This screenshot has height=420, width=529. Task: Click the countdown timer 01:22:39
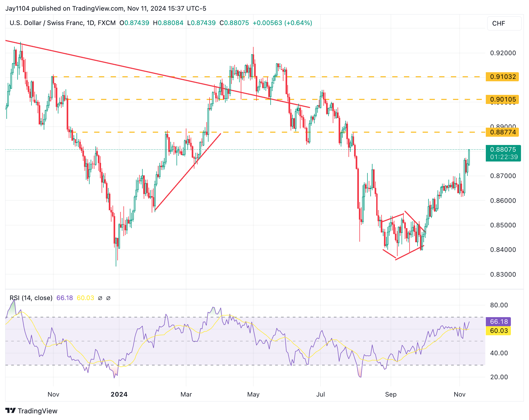tap(504, 157)
